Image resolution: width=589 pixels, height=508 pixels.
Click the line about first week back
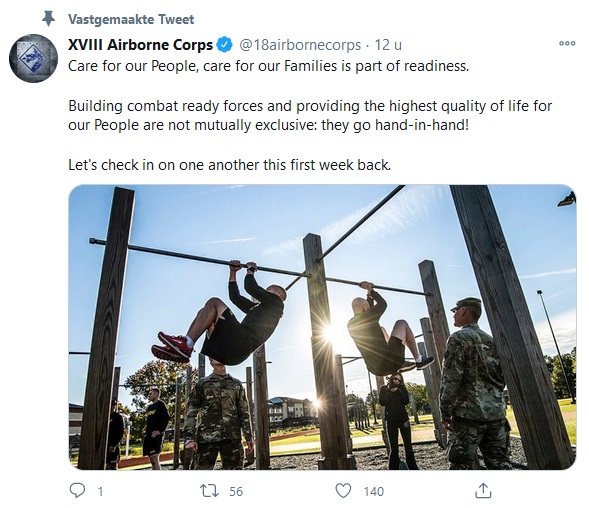(230, 165)
